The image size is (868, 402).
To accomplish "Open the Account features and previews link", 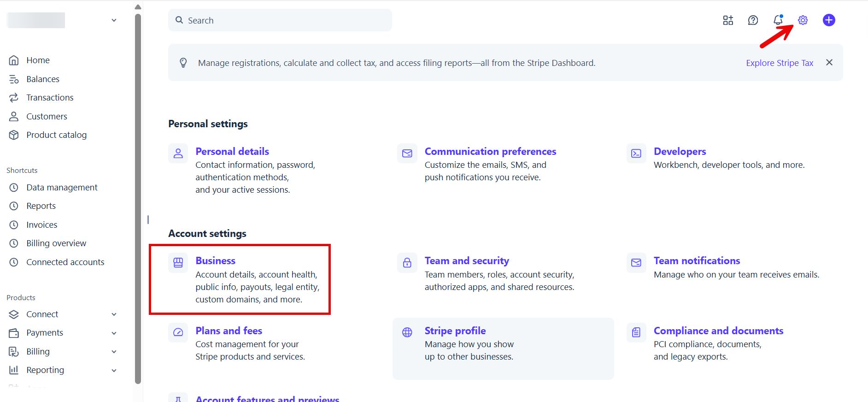I will (267, 399).
